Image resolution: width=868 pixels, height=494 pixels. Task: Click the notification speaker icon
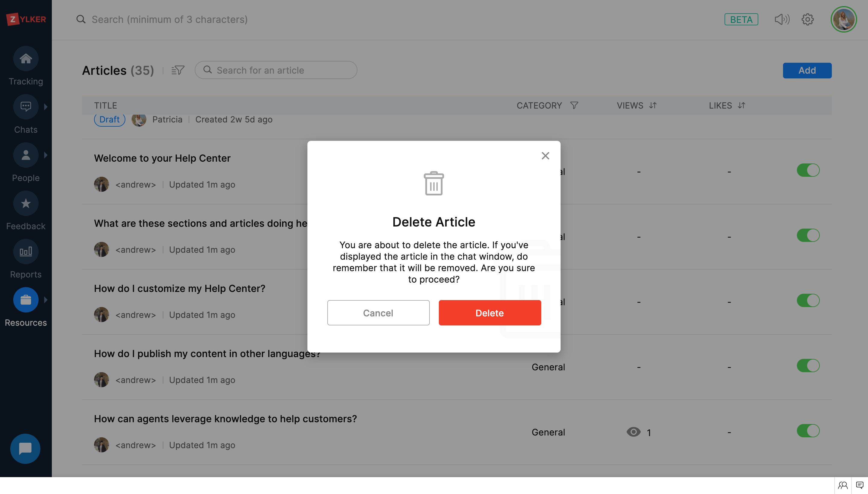782,19
